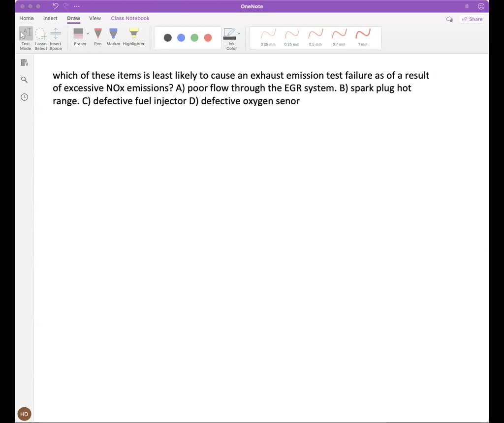Set pen thickness to 0.5 mm
Screen dimensions: 504x423
click(315, 37)
